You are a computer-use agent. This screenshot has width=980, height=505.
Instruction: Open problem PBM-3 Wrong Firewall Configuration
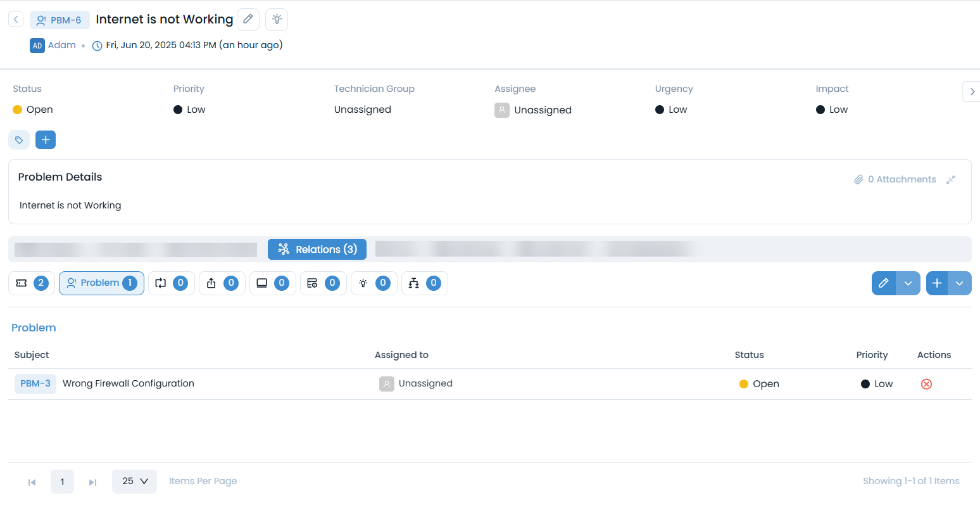128,383
